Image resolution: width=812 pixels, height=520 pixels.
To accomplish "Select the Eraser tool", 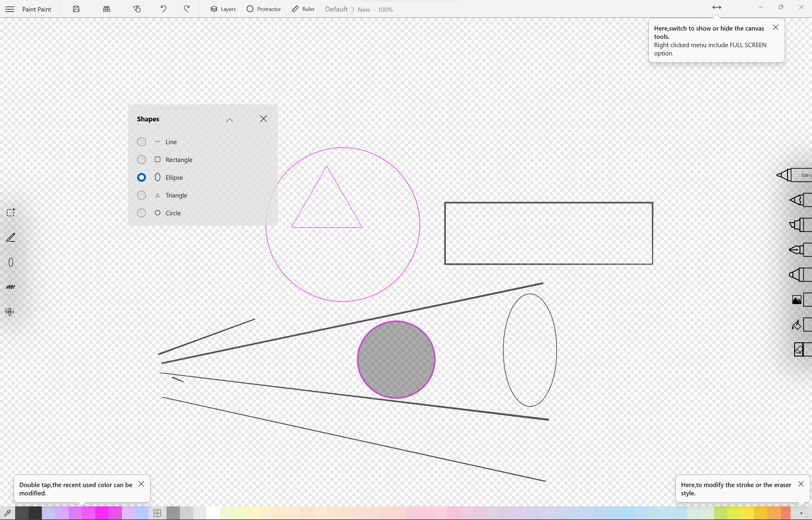I will (x=799, y=349).
